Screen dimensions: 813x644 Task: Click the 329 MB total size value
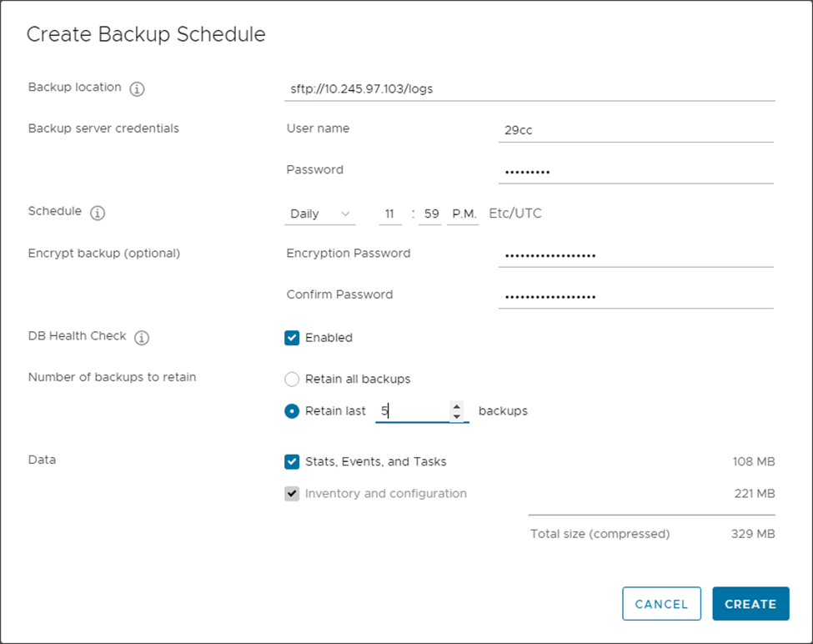[753, 534]
